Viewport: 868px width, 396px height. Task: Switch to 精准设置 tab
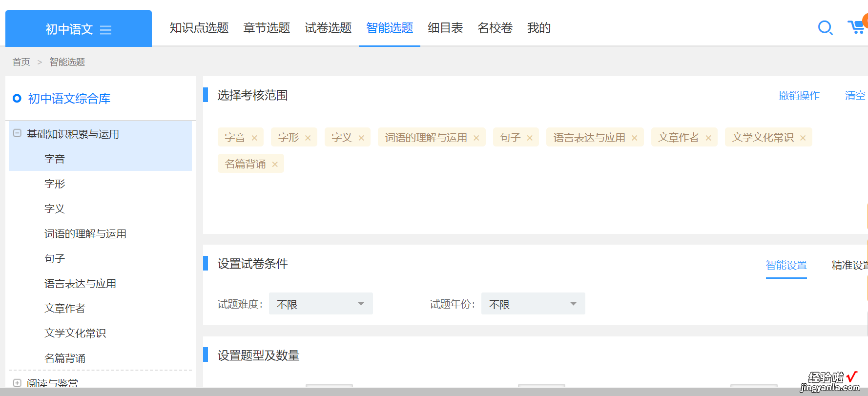coord(849,265)
